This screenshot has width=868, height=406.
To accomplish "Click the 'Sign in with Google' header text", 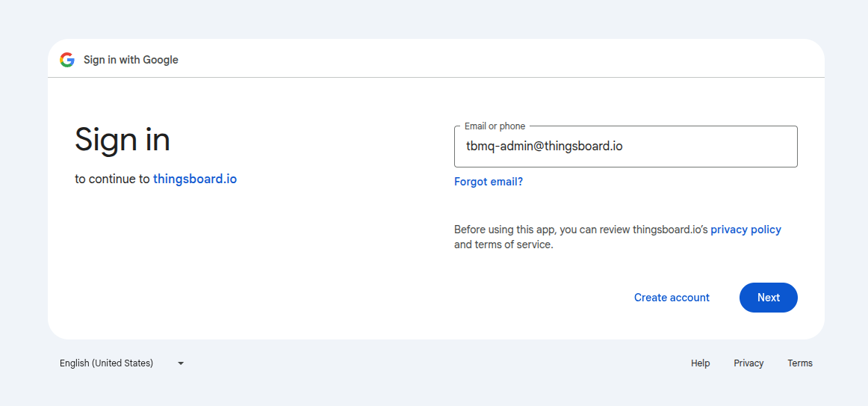I will [131, 60].
